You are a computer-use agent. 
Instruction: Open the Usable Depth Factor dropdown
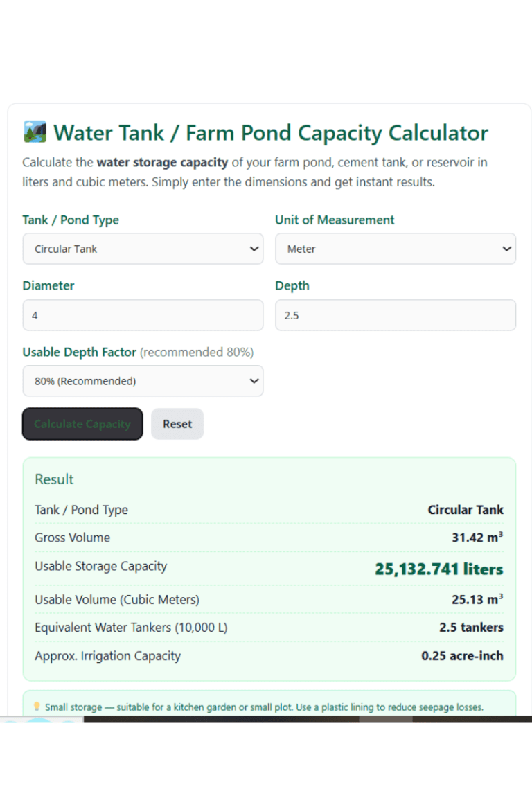pyautogui.click(x=143, y=381)
